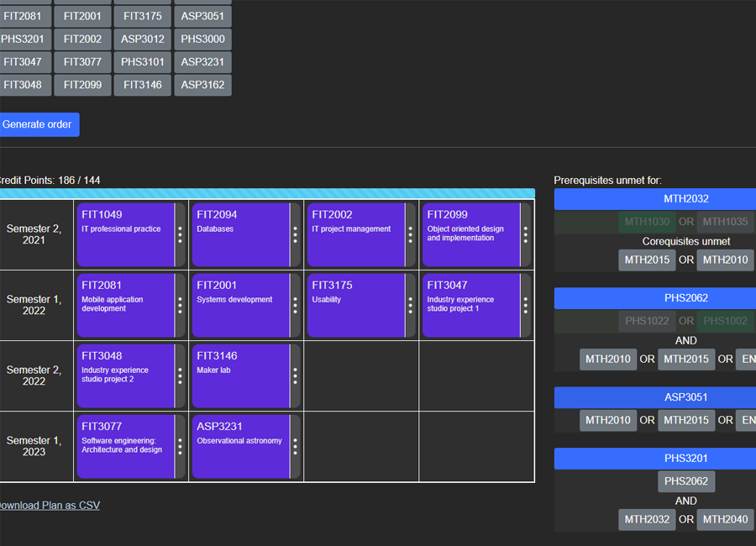Screen dimensions: 756x546
Task: Click the Generate order button
Action: coord(38,124)
